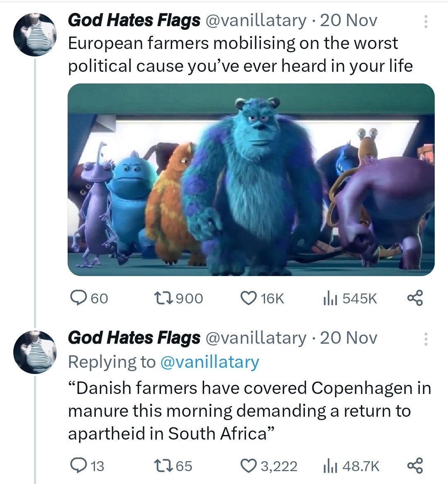Retweet the reply with 65 retweets
This screenshot has width=448, height=484.
160,465
